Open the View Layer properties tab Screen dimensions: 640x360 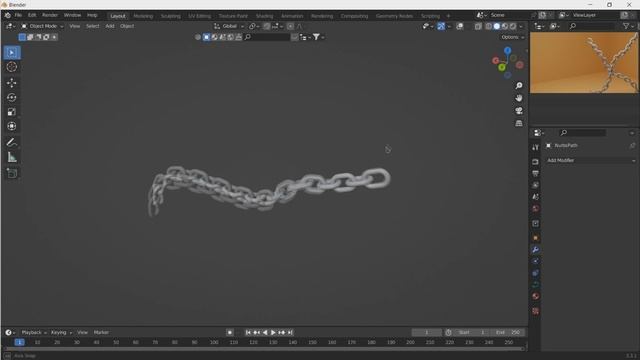point(536,185)
